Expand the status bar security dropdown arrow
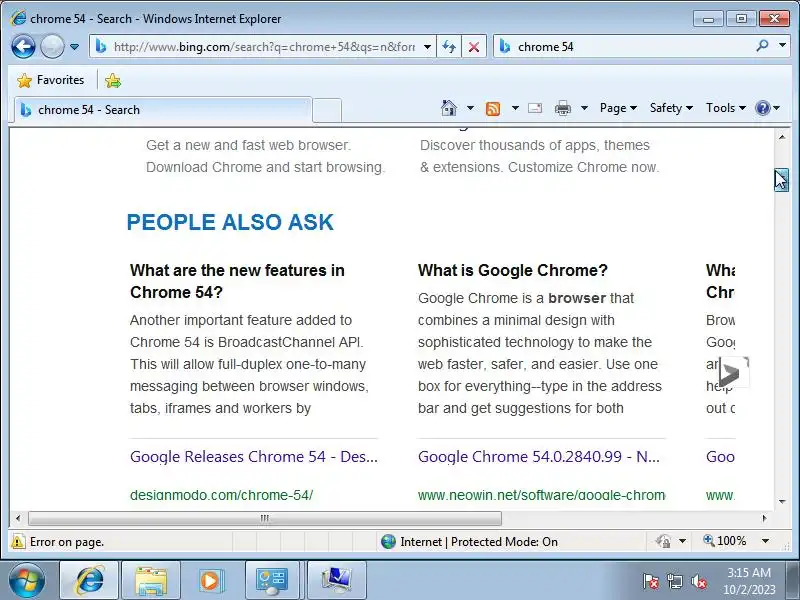Screen dimensions: 800x600 pos(682,541)
